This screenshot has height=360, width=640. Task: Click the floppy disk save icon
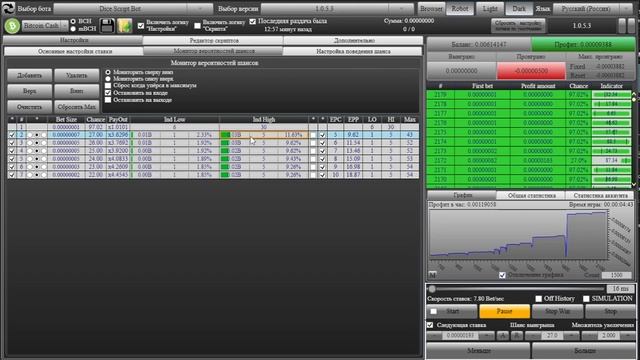107,26
